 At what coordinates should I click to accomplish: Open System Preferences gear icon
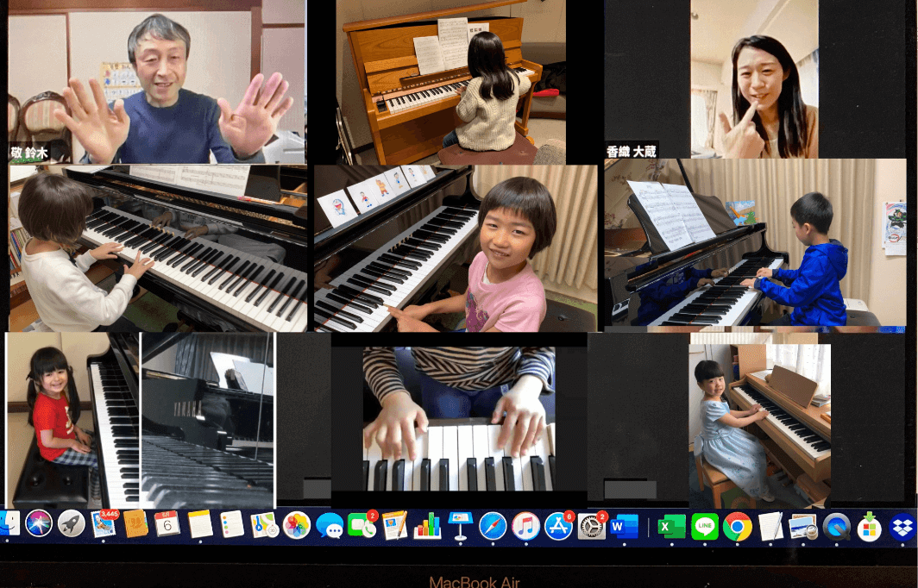(591, 524)
